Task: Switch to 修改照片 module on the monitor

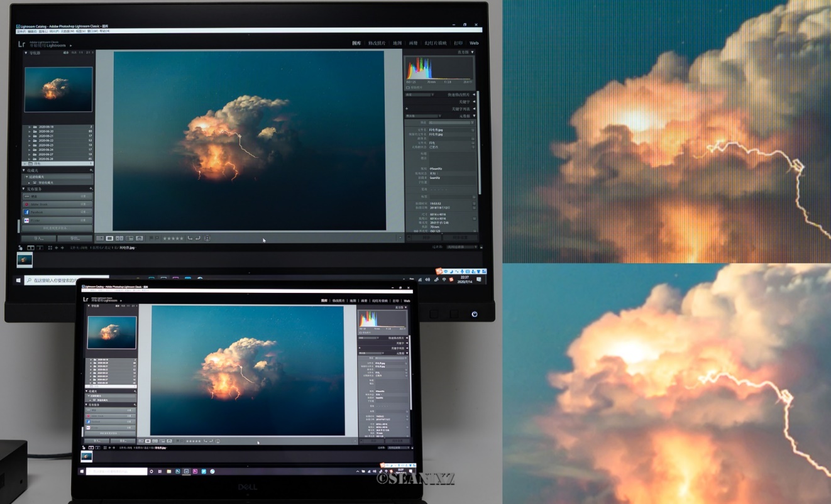Action: [377, 43]
